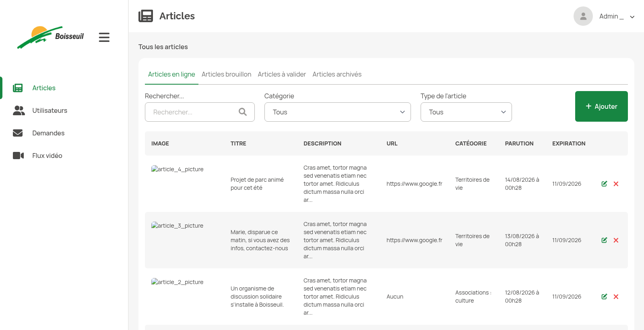The width and height of the screenshot is (644, 330).
Task: Click the Articles newspaper icon in sidebar
Action: (18, 88)
